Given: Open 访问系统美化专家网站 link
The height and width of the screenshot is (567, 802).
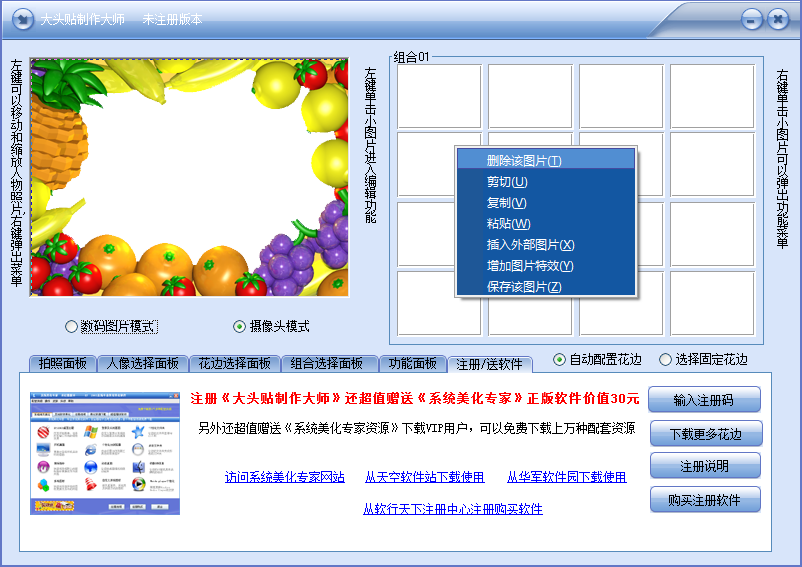Looking at the screenshot, I should point(284,477).
